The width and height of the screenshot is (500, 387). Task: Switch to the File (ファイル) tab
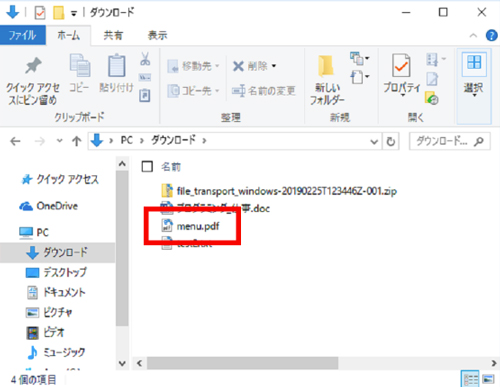22,35
